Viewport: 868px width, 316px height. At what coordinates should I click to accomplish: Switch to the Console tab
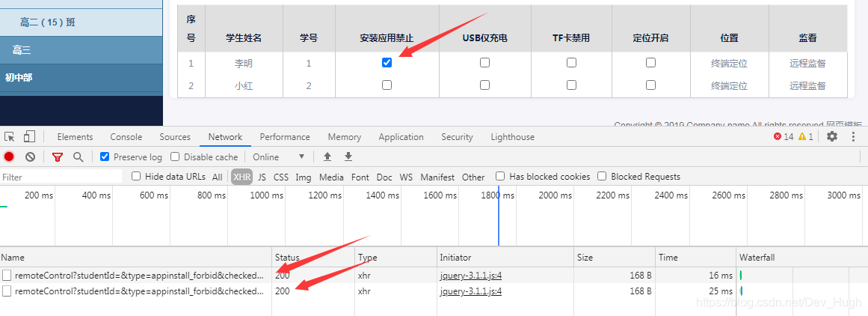126,137
